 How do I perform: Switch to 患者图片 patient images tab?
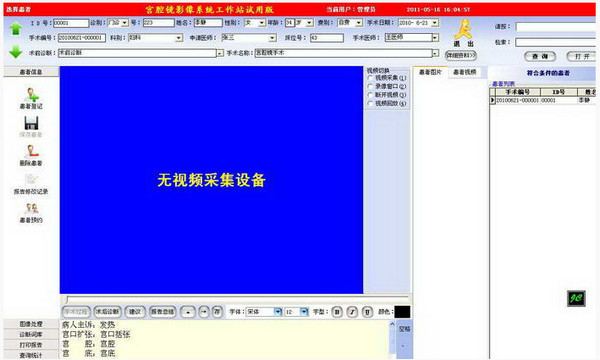pyautogui.click(x=430, y=72)
